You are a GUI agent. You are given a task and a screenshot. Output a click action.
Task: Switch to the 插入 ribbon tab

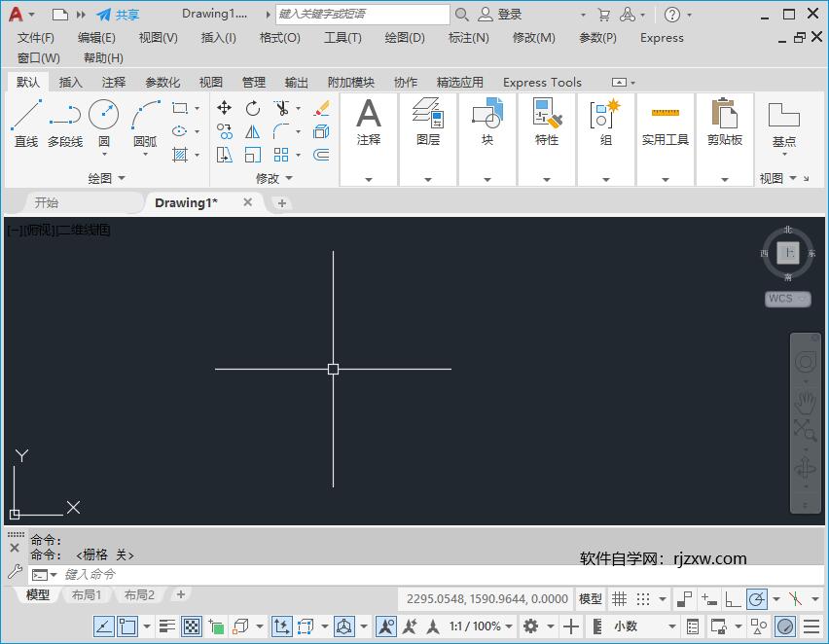coord(70,82)
